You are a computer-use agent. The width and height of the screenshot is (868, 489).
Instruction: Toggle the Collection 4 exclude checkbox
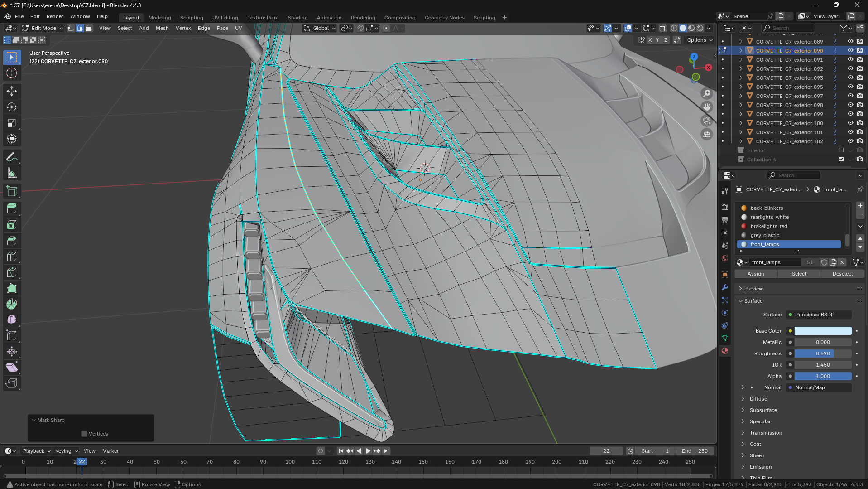[x=841, y=160]
